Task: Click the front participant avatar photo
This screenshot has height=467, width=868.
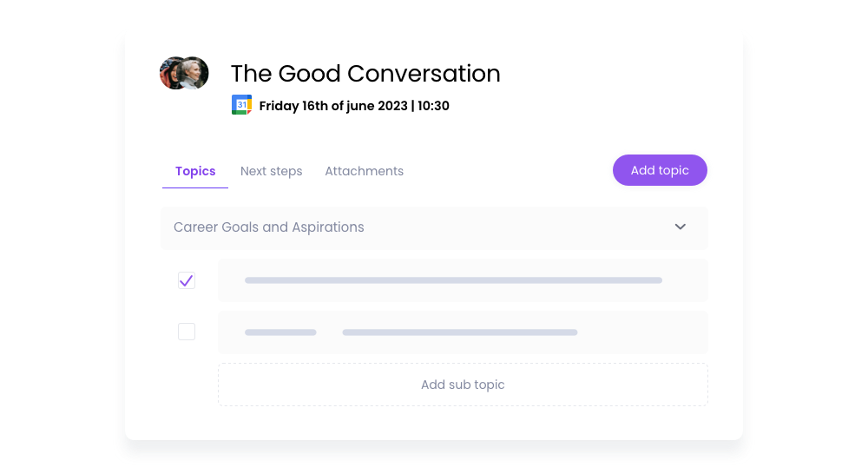Action: (194, 73)
